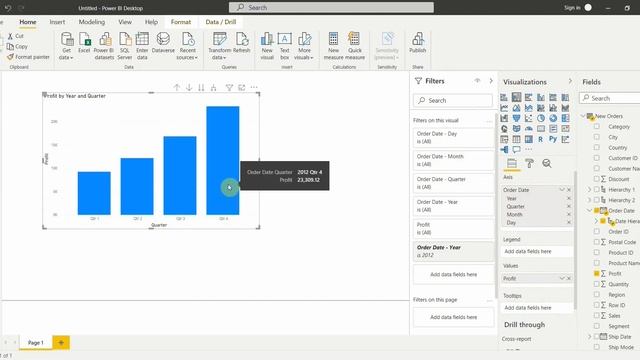Open Dataverse connector
This screenshot has width=640, height=360.
coord(163,43)
